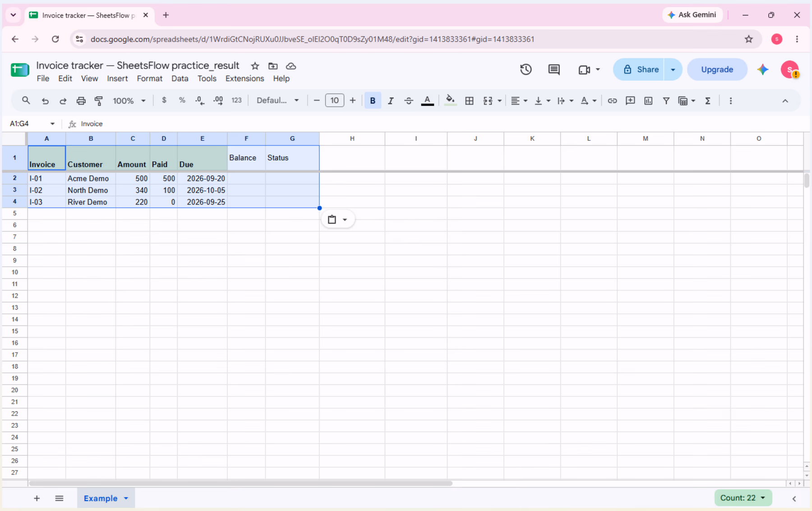Add a comment from toolbar
The image size is (812, 511).
(x=630, y=101)
